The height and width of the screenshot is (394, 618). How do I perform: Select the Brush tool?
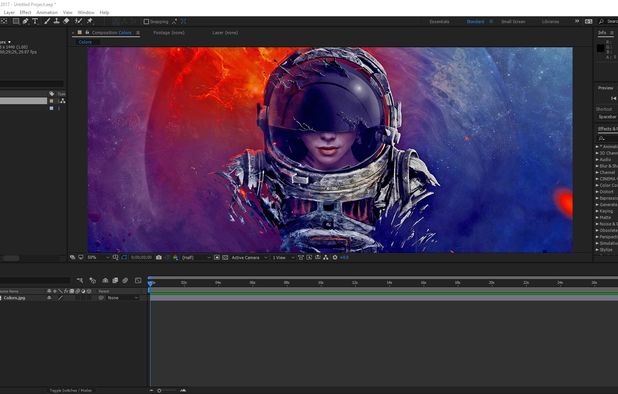click(47, 21)
